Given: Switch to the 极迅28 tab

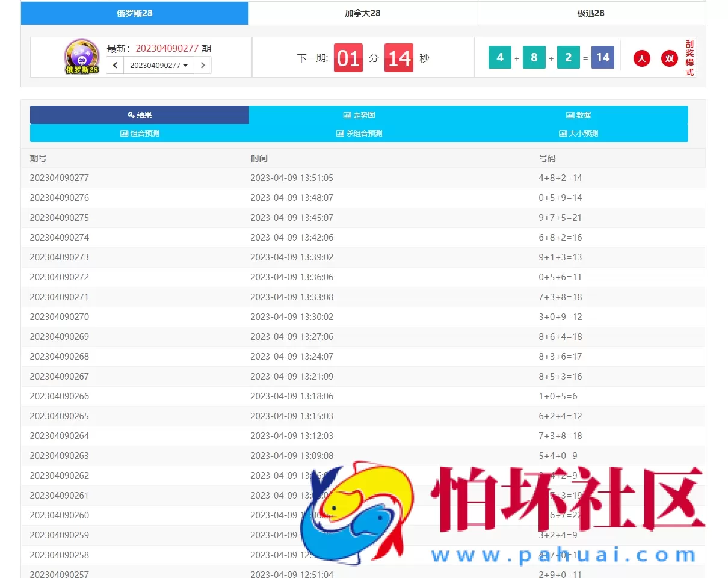Looking at the screenshot, I should (590, 13).
